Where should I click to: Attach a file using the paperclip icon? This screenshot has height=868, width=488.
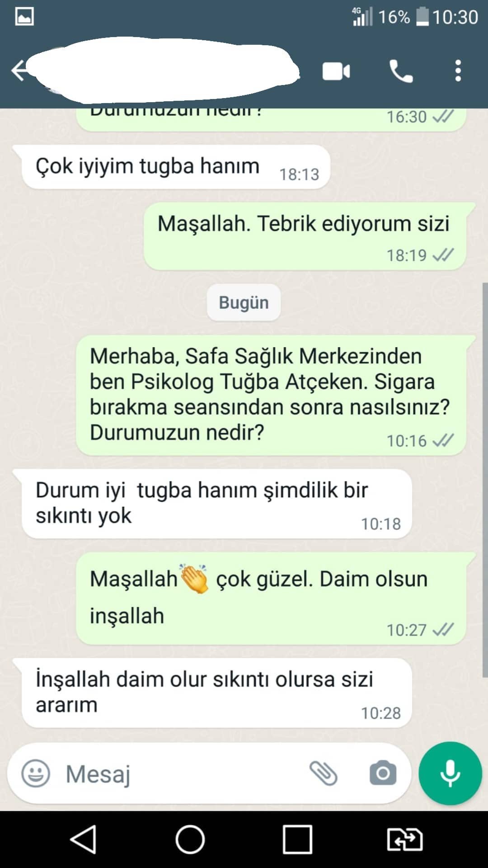(x=324, y=773)
